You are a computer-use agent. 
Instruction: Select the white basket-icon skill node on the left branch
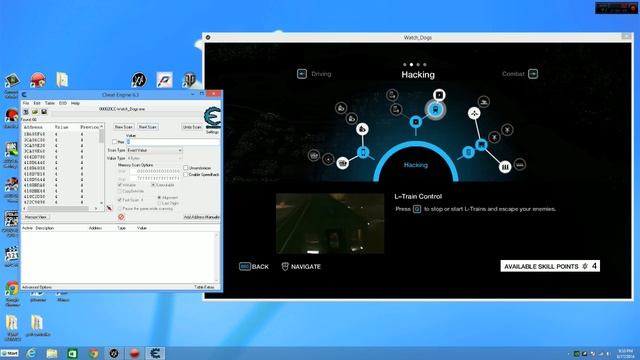point(343,163)
